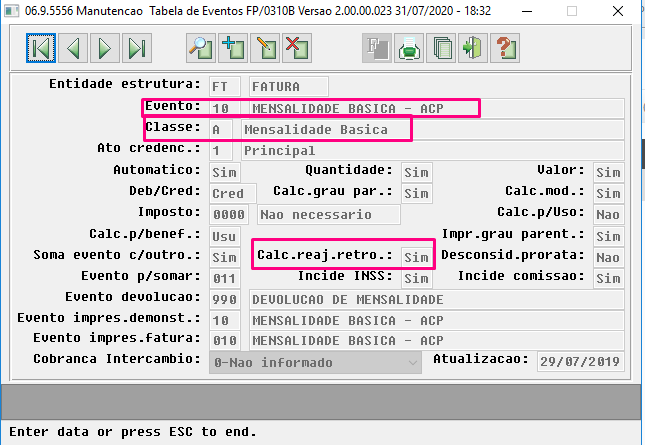Select the Evento code field 10

point(225,109)
